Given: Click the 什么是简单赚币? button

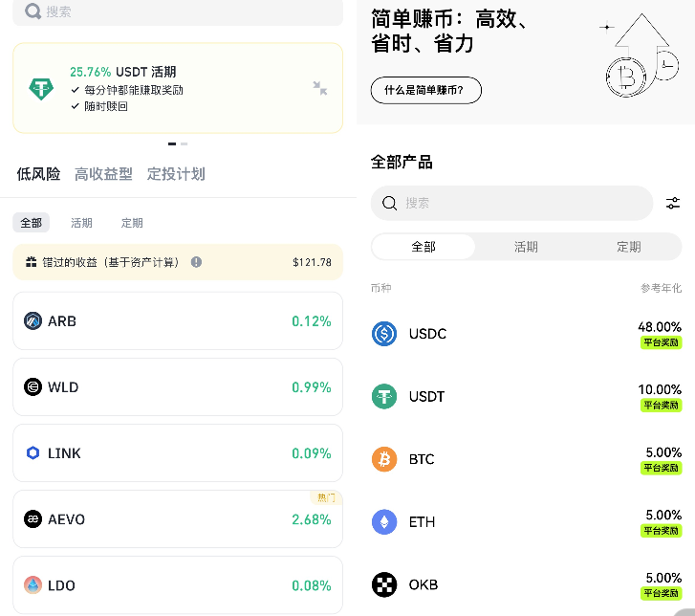Looking at the screenshot, I should (426, 91).
